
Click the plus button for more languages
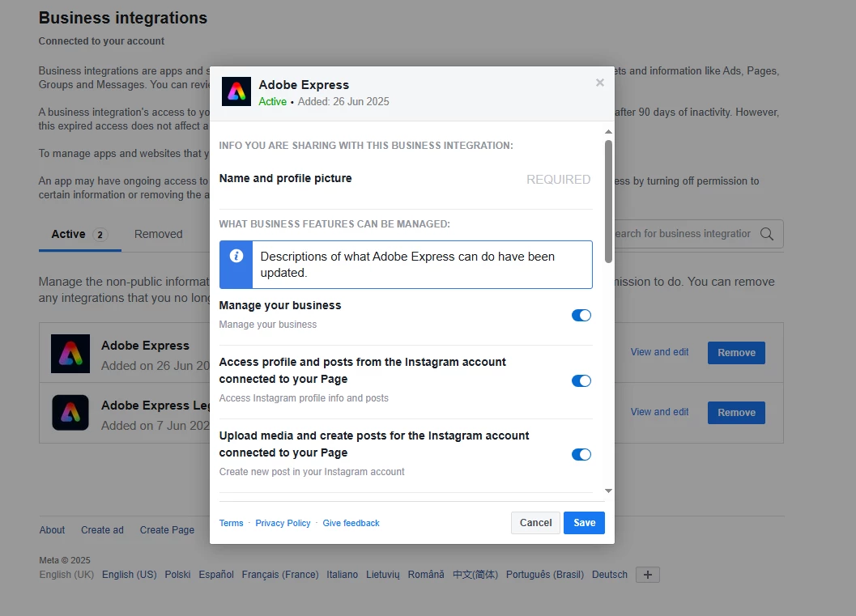[647, 575]
